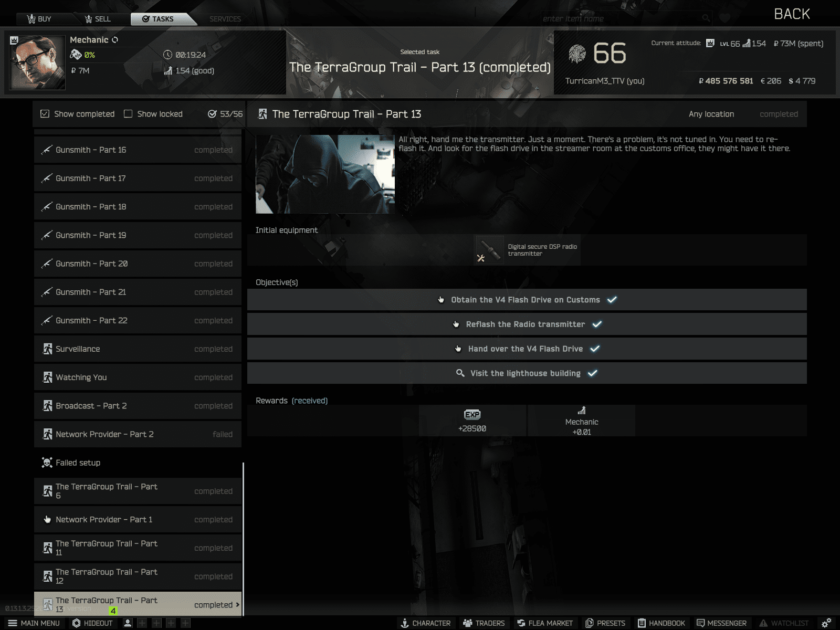The height and width of the screenshot is (630, 840).
Task: Open the HANDBOOK
Action: point(661,623)
